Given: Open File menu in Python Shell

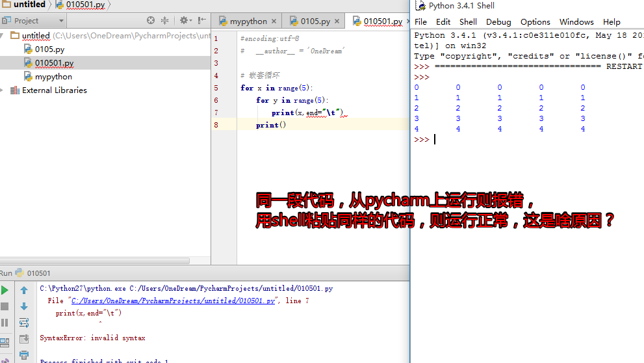Looking at the screenshot, I should [x=420, y=22].
